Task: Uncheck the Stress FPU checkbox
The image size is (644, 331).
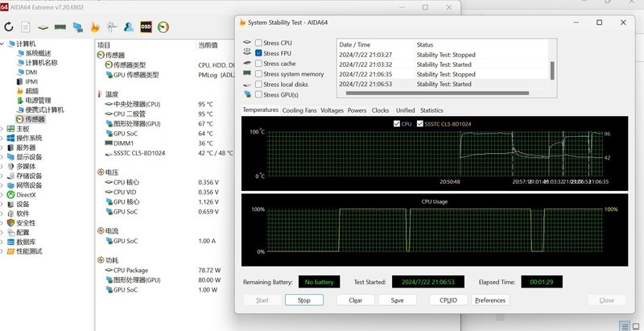Action: (258, 53)
